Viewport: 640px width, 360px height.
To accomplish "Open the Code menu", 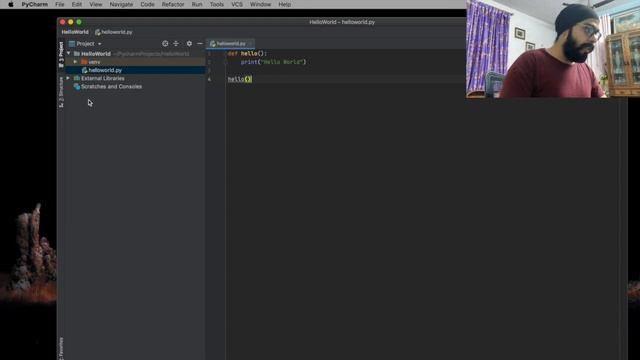I will click(x=147, y=4).
